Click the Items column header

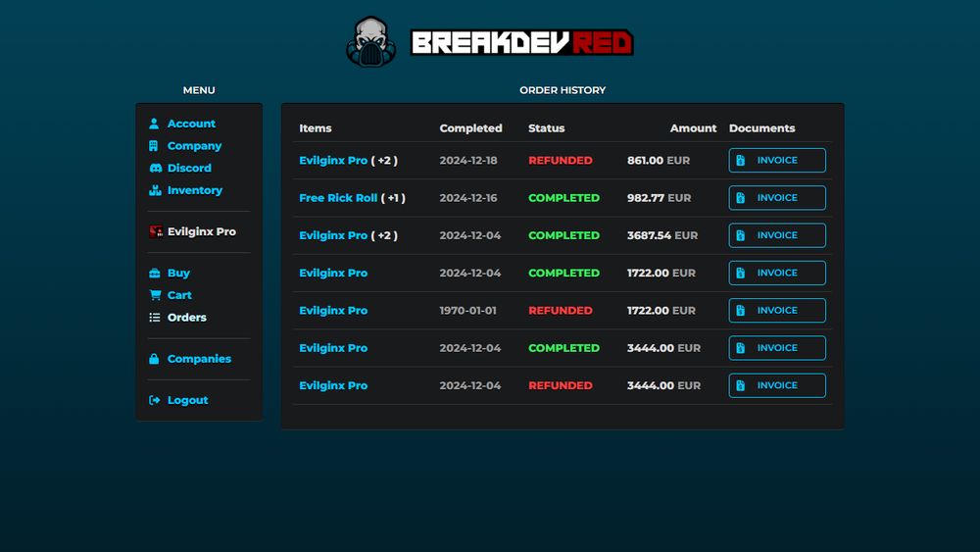coord(315,128)
